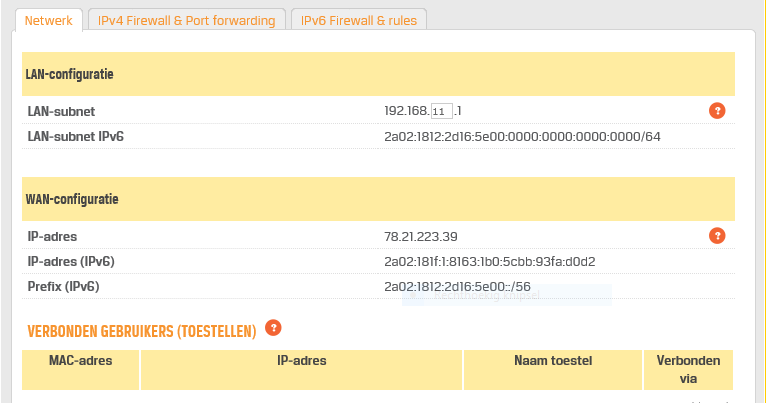Viewport: 766px width, 403px height.
Task: Open help icon beside Verbonden gebruikers heading
Action: pos(273,328)
